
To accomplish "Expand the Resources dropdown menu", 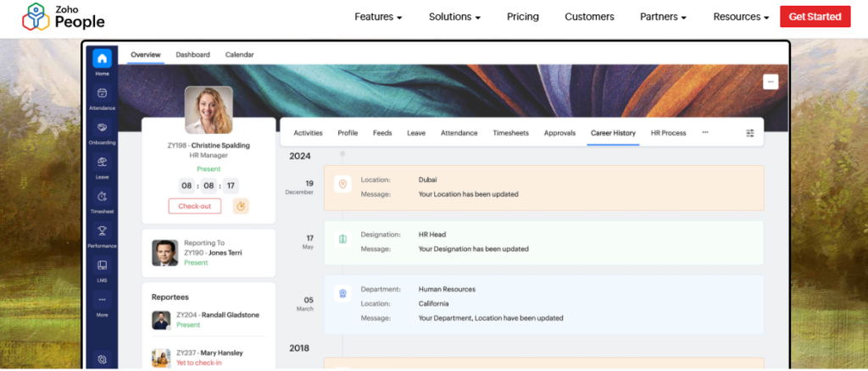I will (741, 17).
